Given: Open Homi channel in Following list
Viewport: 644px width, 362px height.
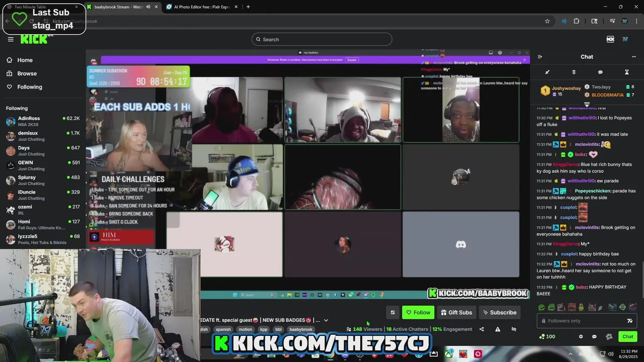Looking at the screenshot, I should tap(43, 224).
